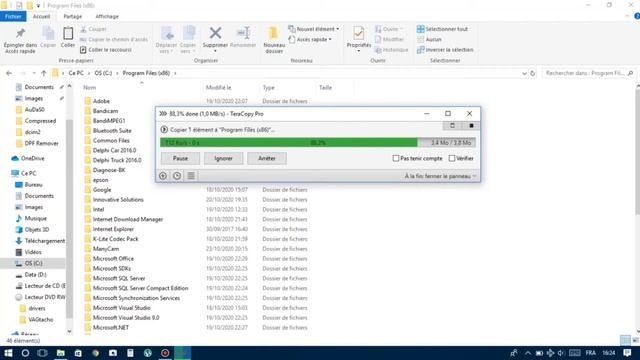
Task: Select Téléchargements in navigation pane
Action: click(44, 241)
